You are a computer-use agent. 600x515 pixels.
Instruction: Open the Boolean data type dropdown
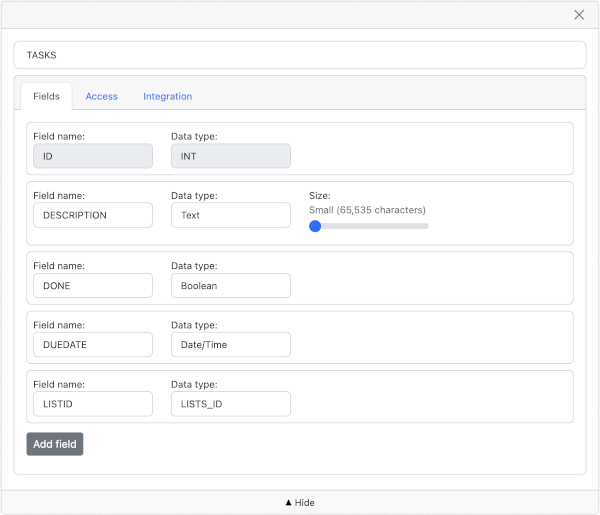(x=230, y=285)
